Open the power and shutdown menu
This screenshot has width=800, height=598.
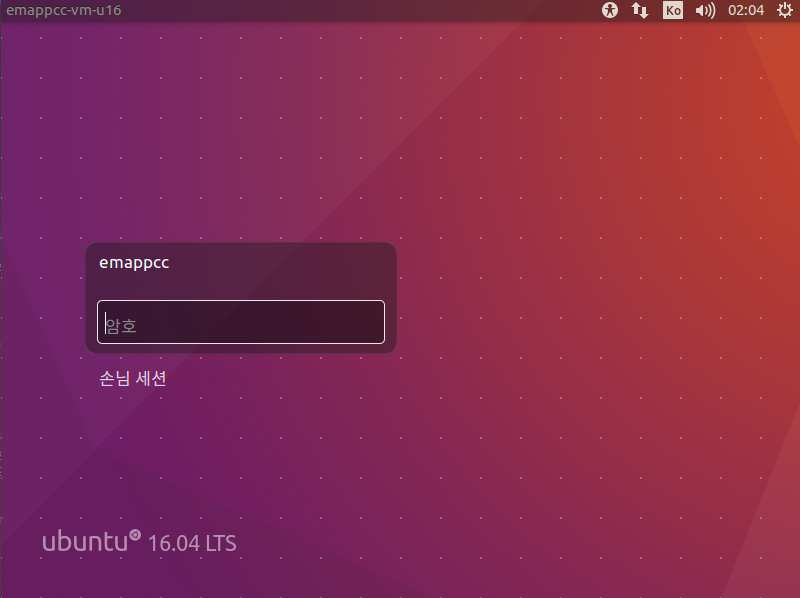[785, 10]
